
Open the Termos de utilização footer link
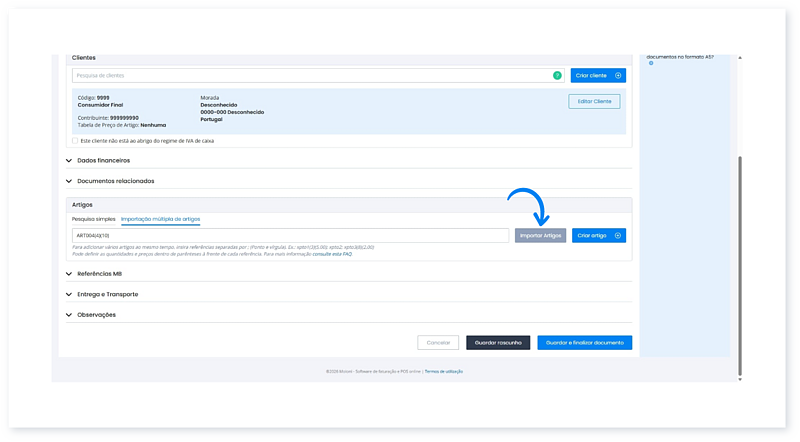point(443,371)
